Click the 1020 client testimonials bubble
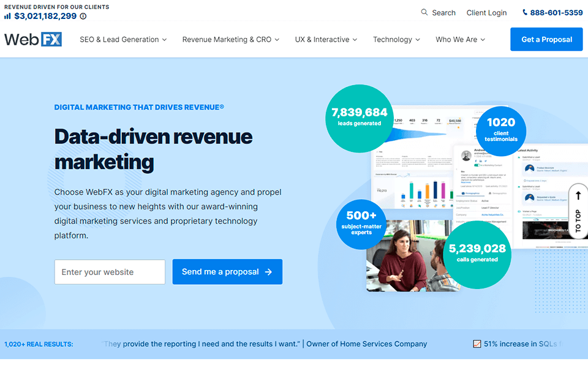 click(500, 130)
